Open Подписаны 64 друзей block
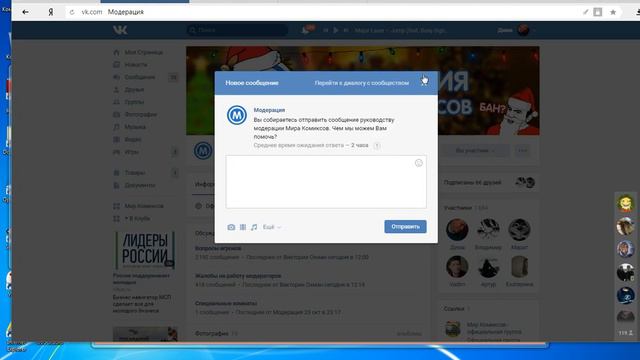This screenshot has width=640, height=360. pos(489,182)
